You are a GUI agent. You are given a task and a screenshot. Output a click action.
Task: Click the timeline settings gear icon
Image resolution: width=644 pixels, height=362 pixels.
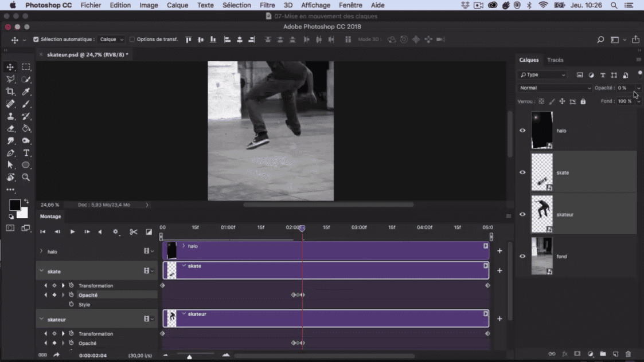tap(116, 231)
